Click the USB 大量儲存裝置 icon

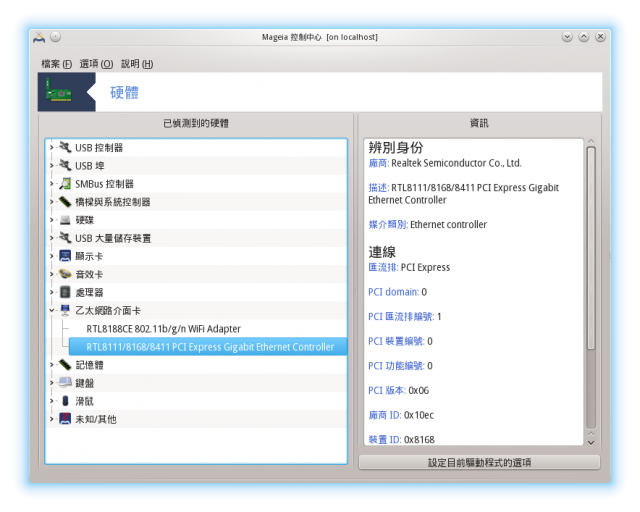tap(65, 238)
